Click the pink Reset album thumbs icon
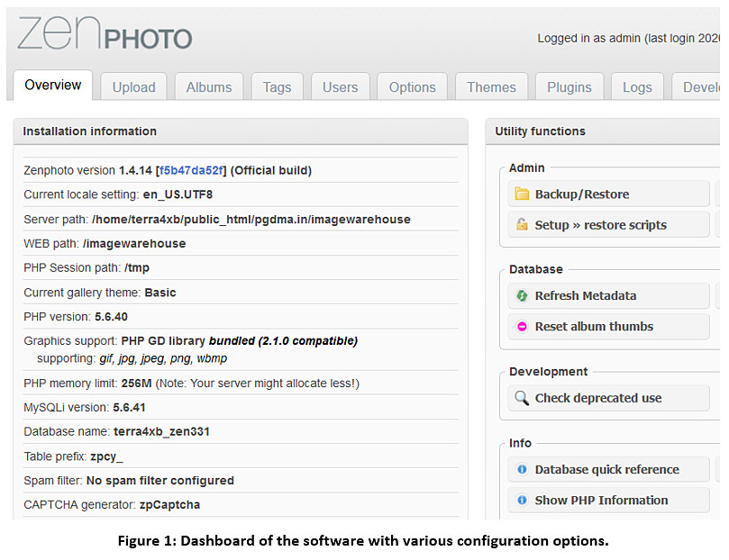Screen dimensions: 729x560 tap(522, 327)
